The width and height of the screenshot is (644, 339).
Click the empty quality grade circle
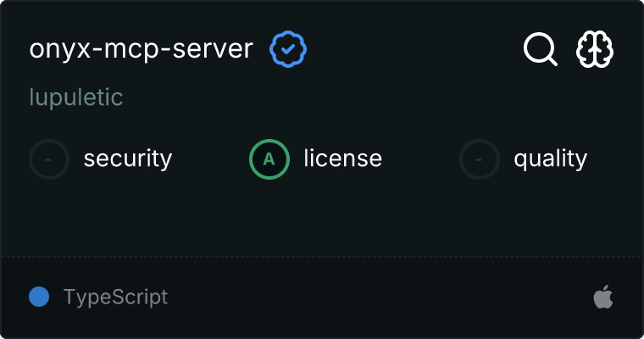(480, 158)
